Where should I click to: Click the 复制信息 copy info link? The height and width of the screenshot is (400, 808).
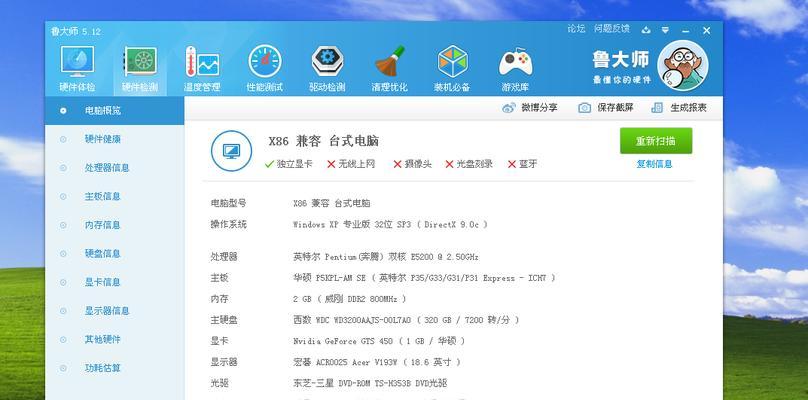pyautogui.click(x=654, y=164)
